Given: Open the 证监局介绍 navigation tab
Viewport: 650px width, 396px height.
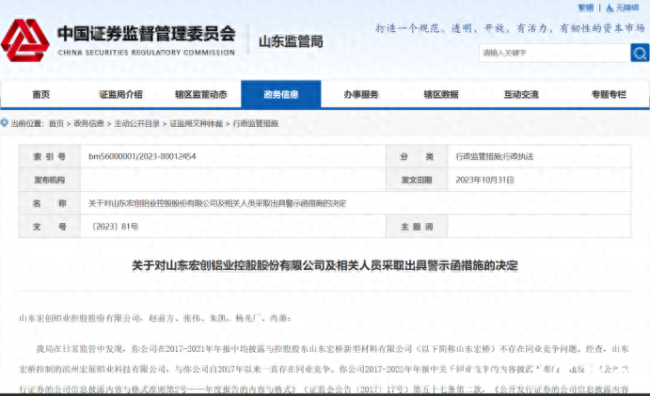Looking at the screenshot, I should 121,95.
